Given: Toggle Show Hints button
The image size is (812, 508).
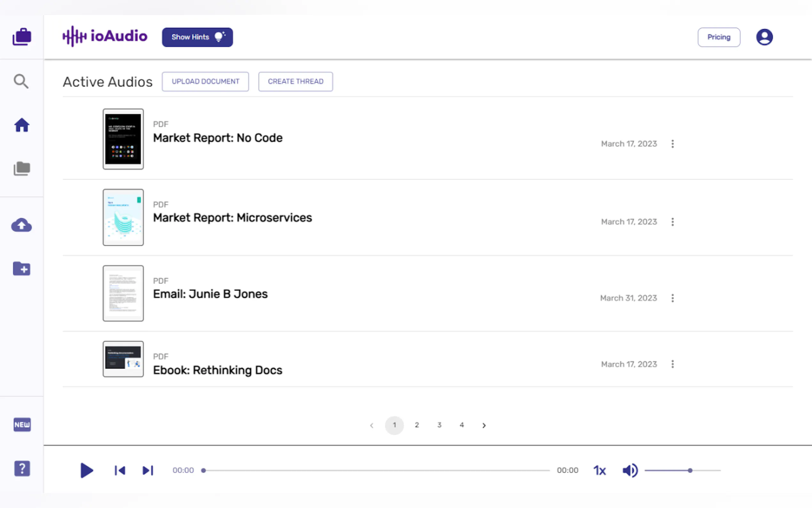Looking at the screenshot, I should click(197, 37).
